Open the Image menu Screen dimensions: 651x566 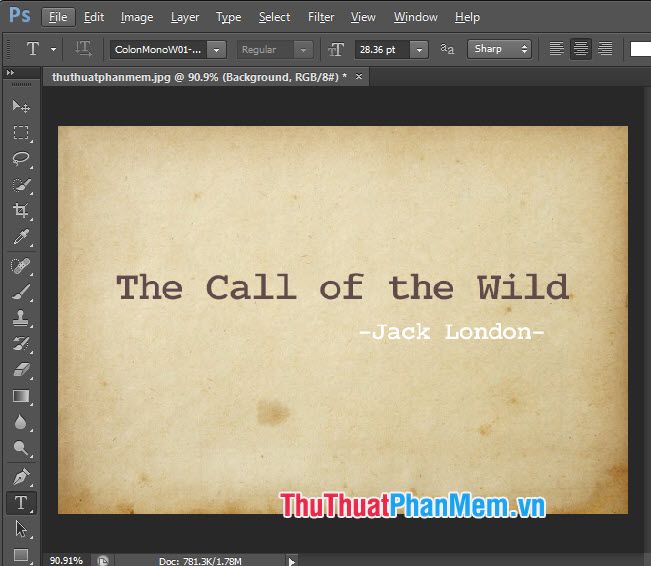(137, 17)
